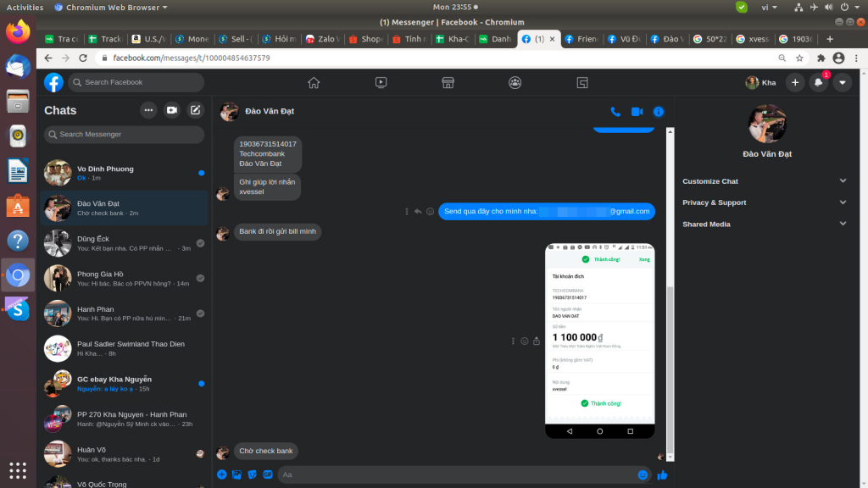The width and height of the screenshot is (868, 488).
Task: Open PP 270 Kha Nguyen - Hanh Phan chat
Action: (124, 419)
